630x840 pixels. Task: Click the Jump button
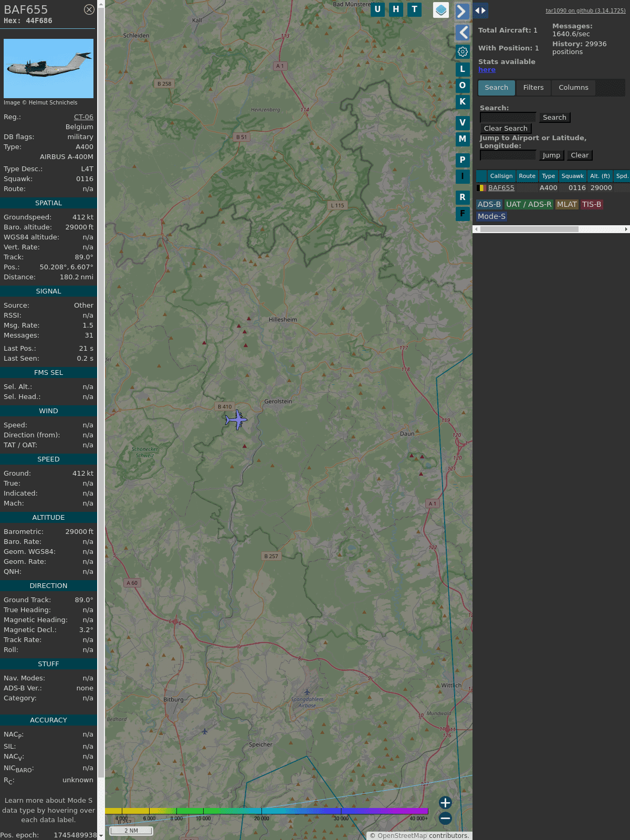551,155
